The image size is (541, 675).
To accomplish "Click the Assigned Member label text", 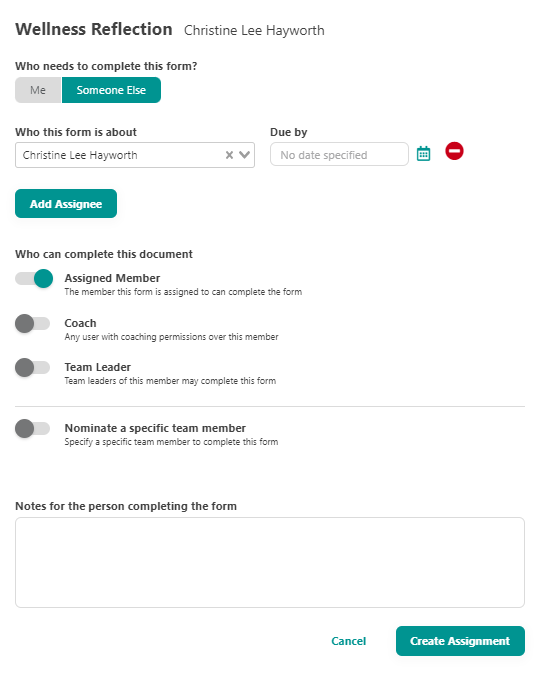I will click(x=112, y=278).
